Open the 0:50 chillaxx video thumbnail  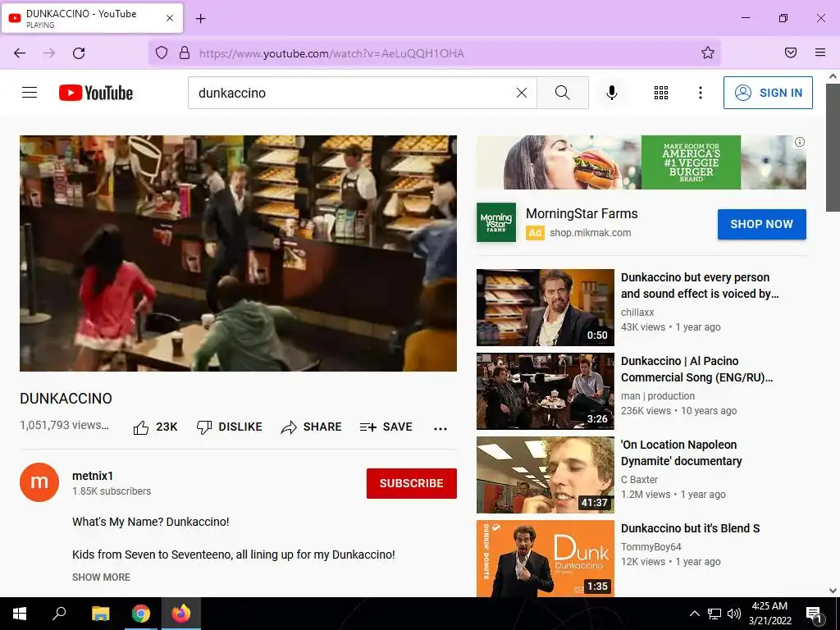[x=546, y=308]
